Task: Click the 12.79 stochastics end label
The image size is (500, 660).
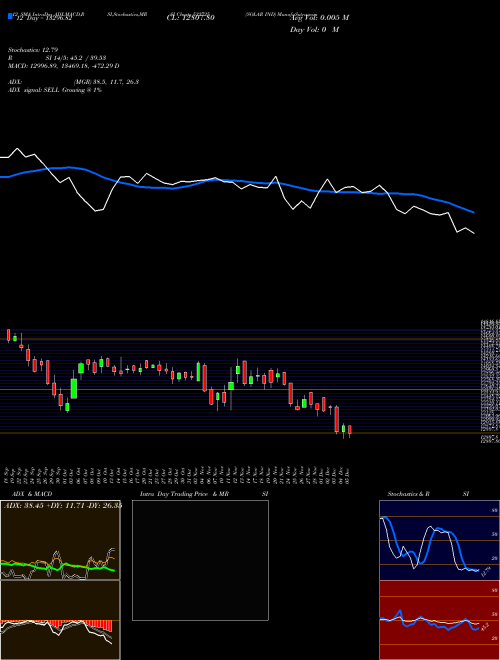Action: 485,572
